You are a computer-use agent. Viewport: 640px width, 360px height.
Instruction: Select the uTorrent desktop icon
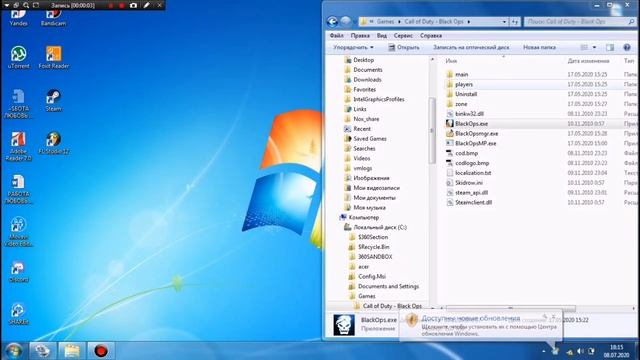[x=18, y=58]
